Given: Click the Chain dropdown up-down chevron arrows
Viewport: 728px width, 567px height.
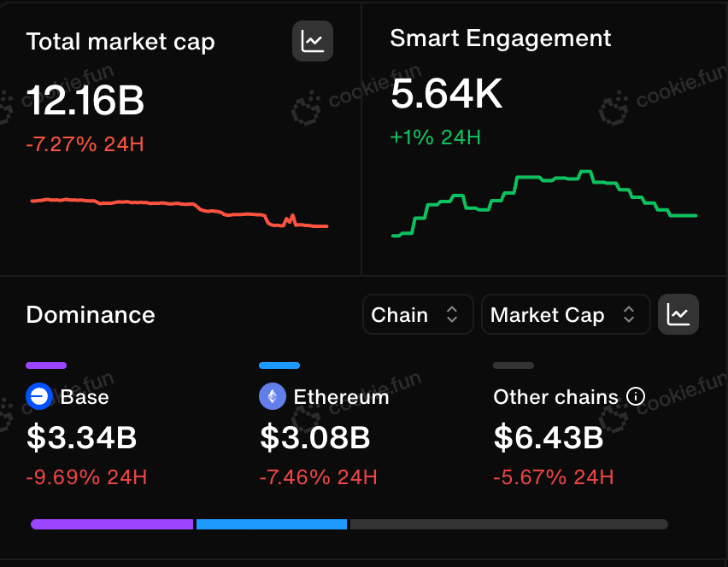Looking at the screenshot, I should pos(452,314).
